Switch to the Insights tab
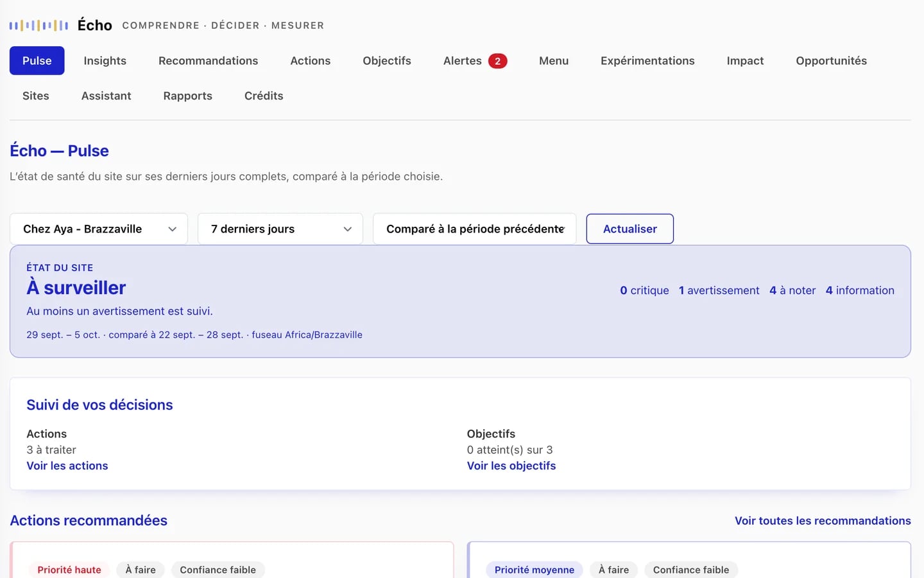Screen dimensions: 924x578 [x=105, y=60]
